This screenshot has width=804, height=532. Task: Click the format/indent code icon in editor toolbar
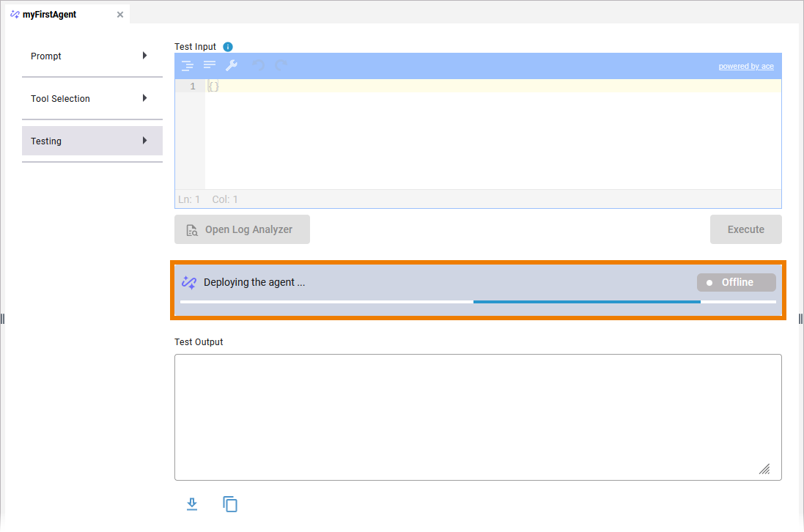pos(188,66)
